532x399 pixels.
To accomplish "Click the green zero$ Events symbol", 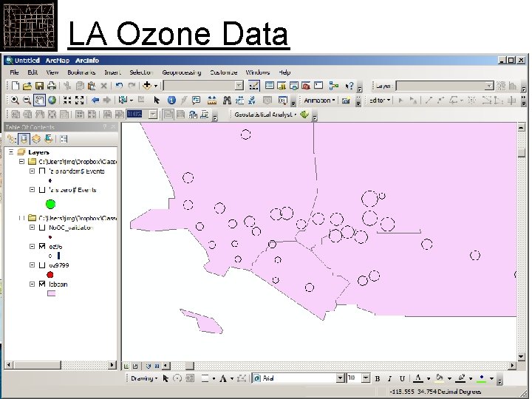I will (x=50, y=204).
